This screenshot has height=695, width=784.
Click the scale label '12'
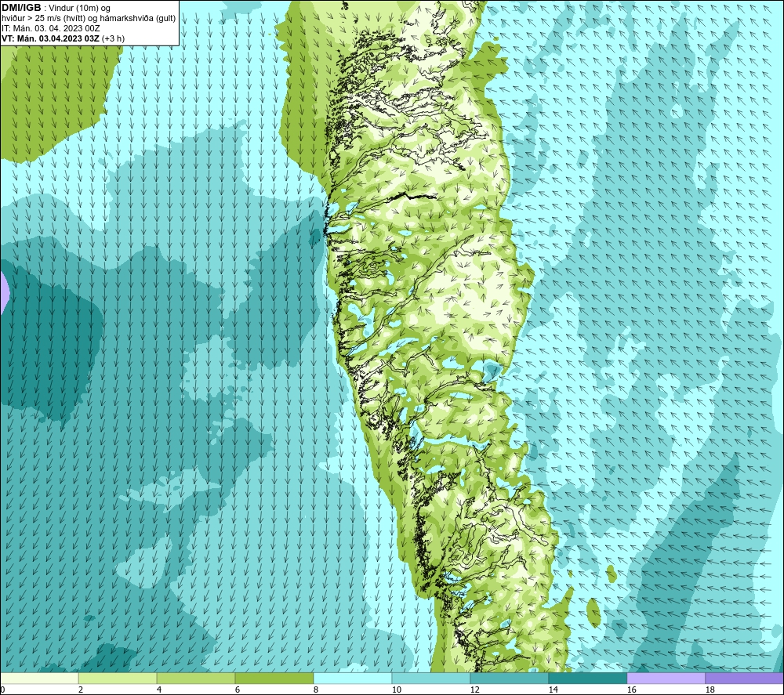(474, 690)
